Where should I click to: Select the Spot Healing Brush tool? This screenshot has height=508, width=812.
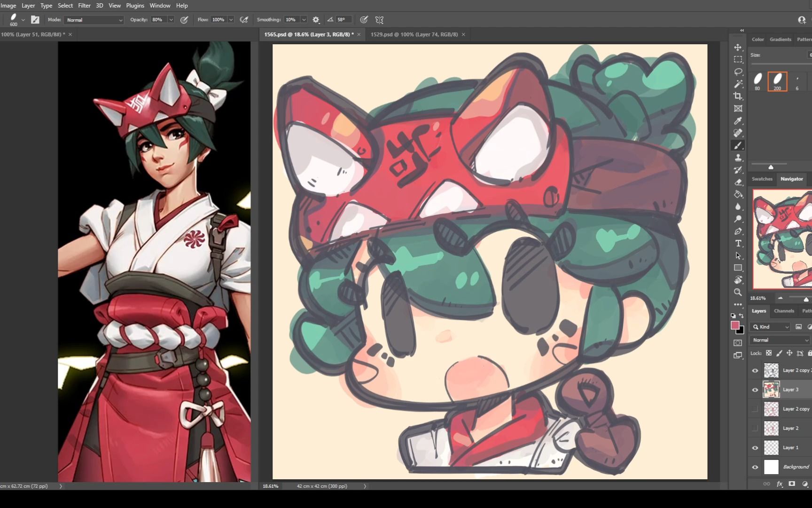tap(738, 133)
